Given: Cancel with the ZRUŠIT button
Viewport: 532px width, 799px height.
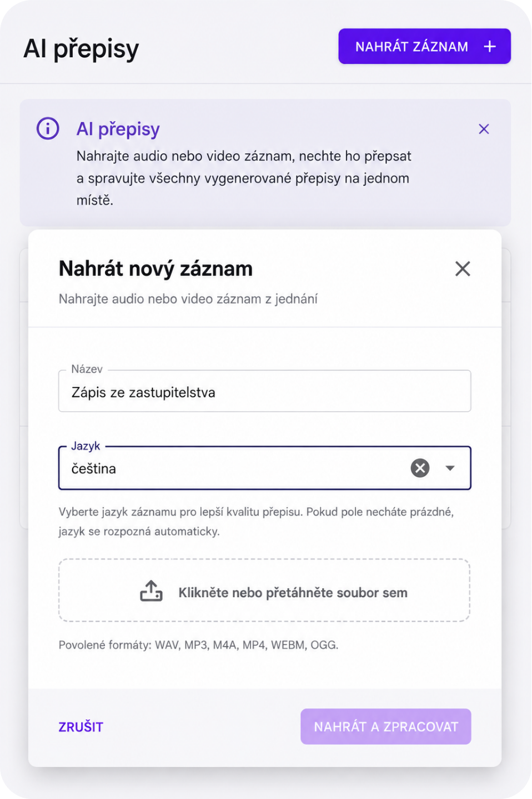Looking at the screenshot, I should click(x=81, y=727).
